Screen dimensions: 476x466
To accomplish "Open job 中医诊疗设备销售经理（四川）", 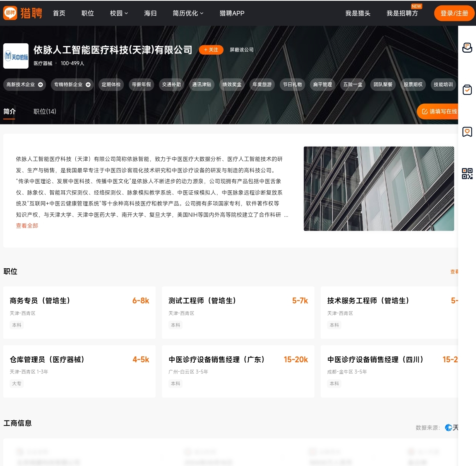I will (375, 360).
